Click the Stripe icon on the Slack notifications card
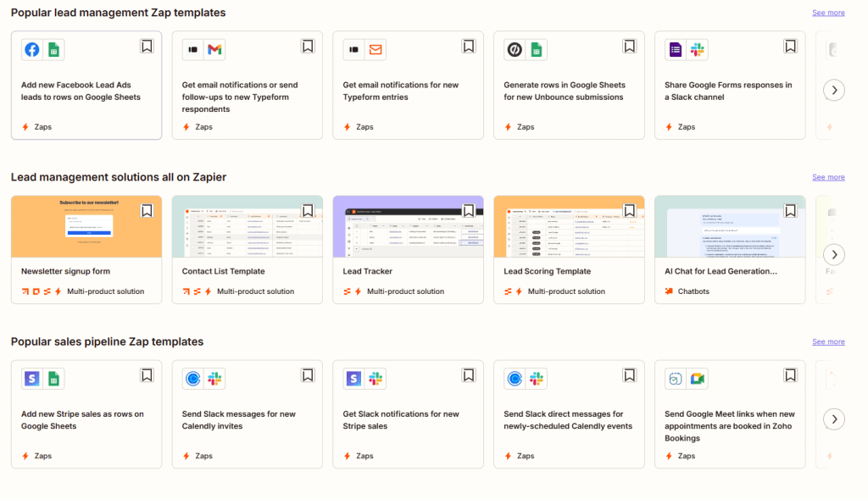This screenshot has width=868, height=499. pyautogui.click(x=353, y=379)
